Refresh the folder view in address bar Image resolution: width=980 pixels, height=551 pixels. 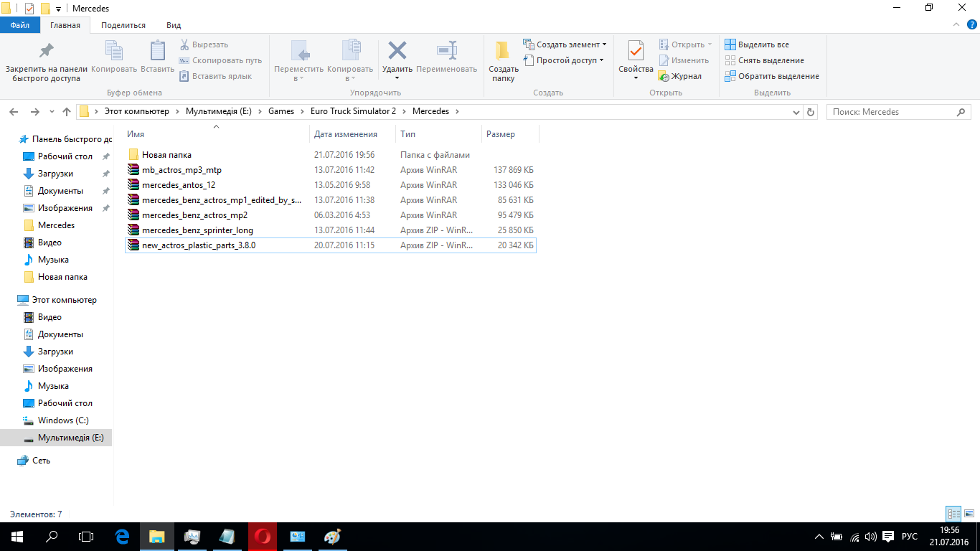(x=811, y=112)
